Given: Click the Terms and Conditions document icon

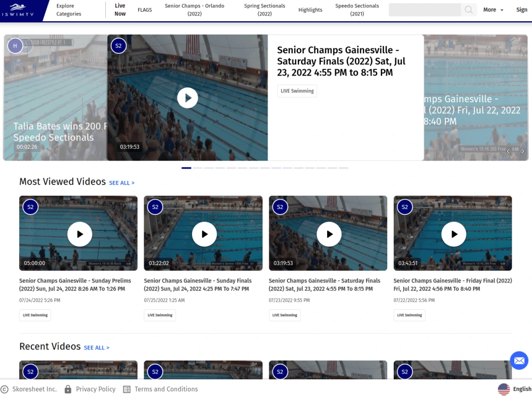Looking at the screenshot, I should [x=127, y=389].
